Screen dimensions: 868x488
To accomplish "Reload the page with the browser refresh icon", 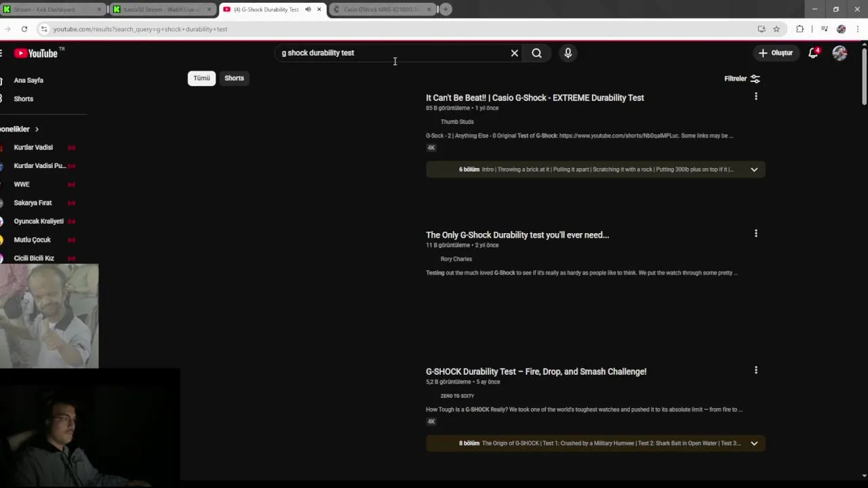I will pyautogui.click(x=24, y=29).
